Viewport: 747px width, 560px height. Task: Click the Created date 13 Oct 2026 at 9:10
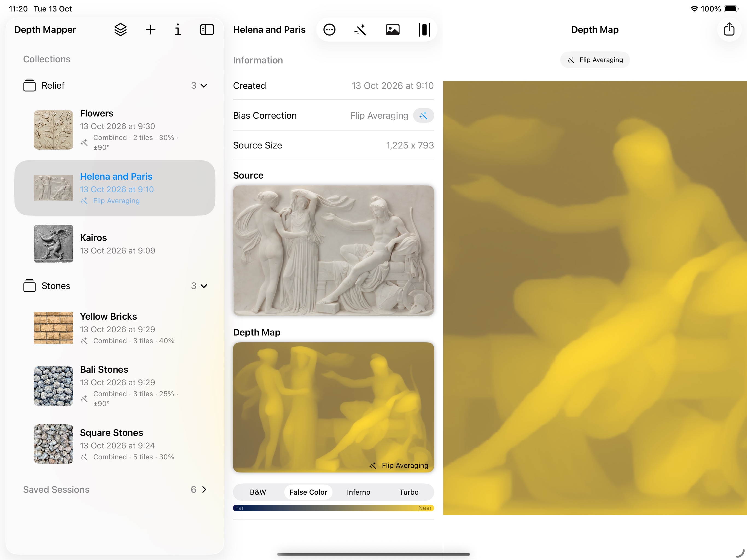tap(392, 86)
